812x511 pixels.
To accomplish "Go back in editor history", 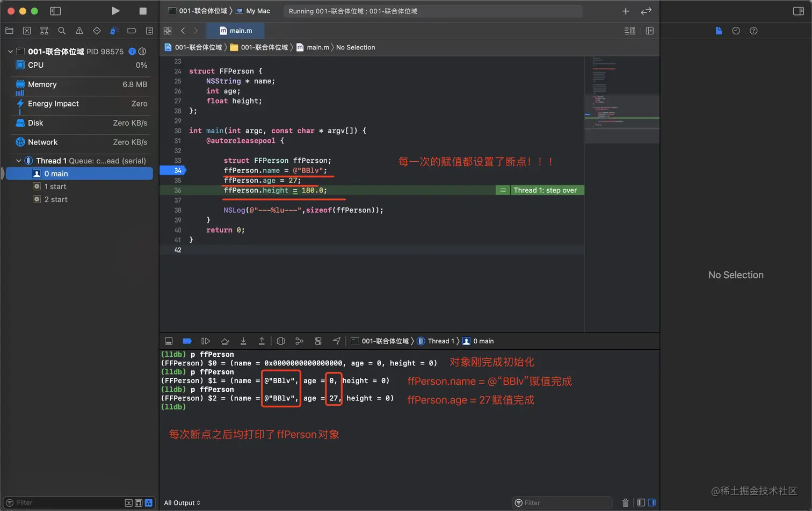I will click(183, 31).
